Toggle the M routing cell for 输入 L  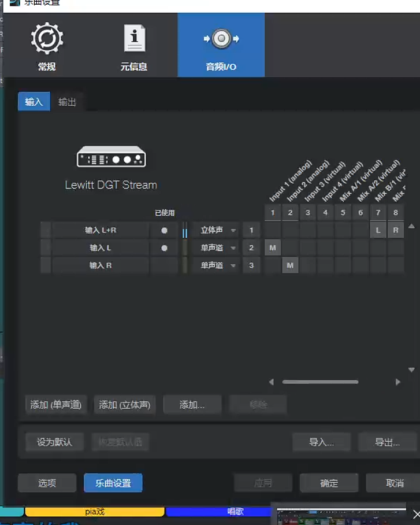(273, 248)
